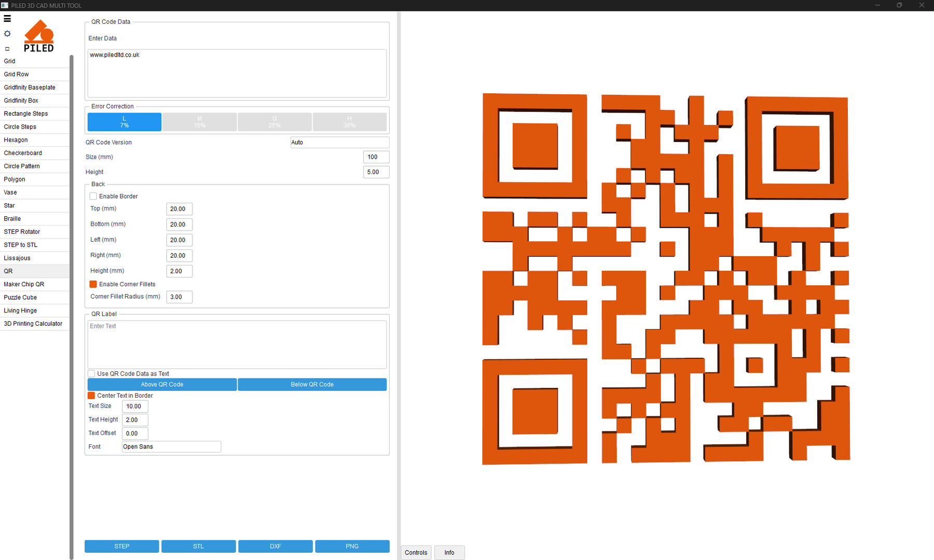Open the 3D Printing Calculator
This screenshot has height=560, width=934.
(35, 324)
